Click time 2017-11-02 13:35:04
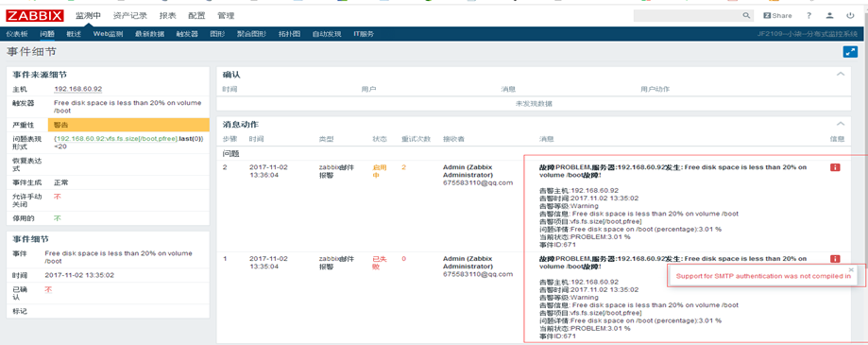The image size is (868, 345). [268, 263]
